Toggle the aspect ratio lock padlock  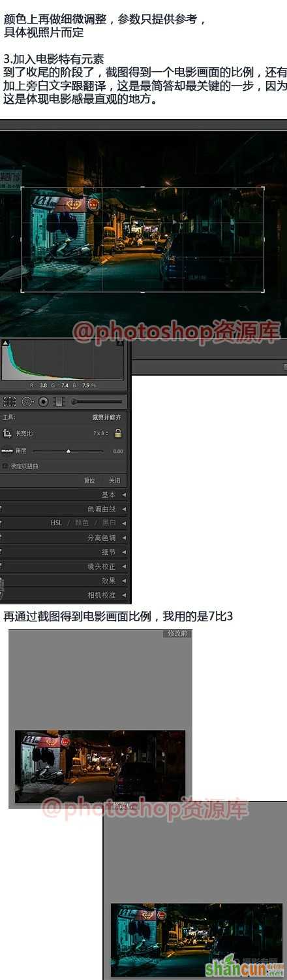[118, 433]
